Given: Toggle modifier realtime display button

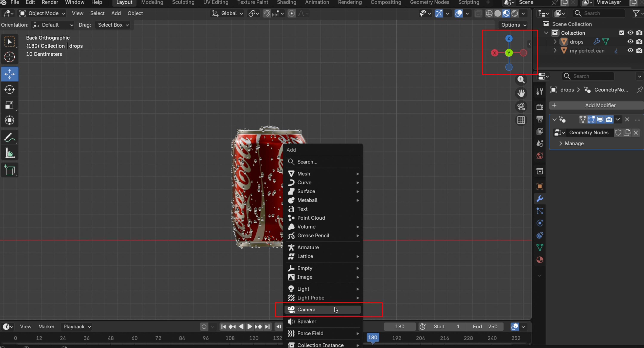Looking at the screenshot, I should pos(600,120).
